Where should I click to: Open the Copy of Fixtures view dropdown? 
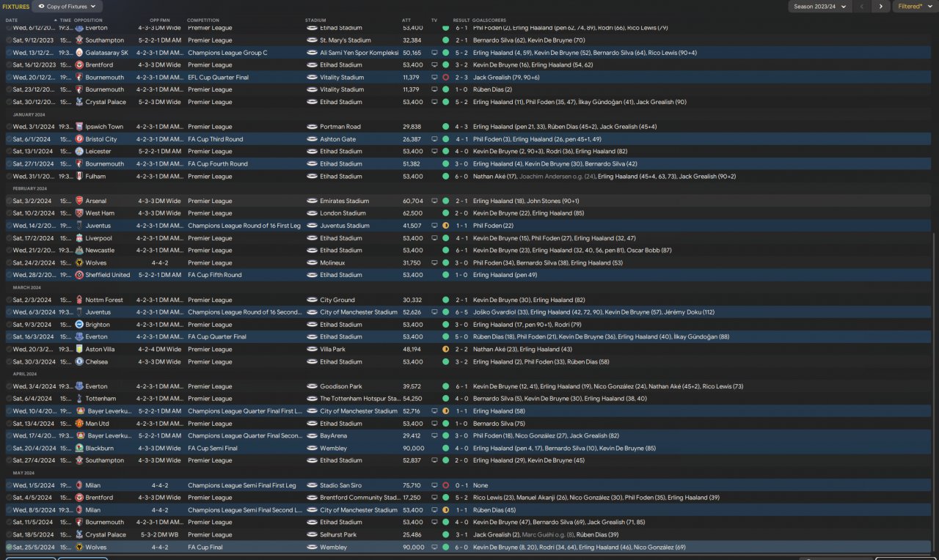coord(67,7)
